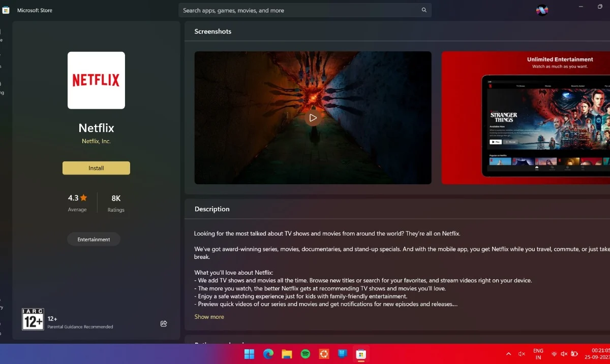Expand description with Show more
This screenshot has height=364, width=610.
coord(209,317)
